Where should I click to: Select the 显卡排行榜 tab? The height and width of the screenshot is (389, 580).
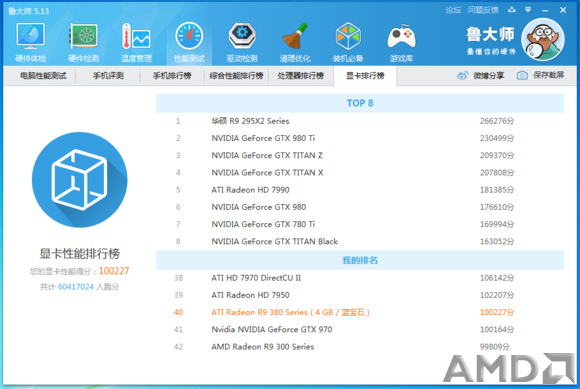coord(365,76)
